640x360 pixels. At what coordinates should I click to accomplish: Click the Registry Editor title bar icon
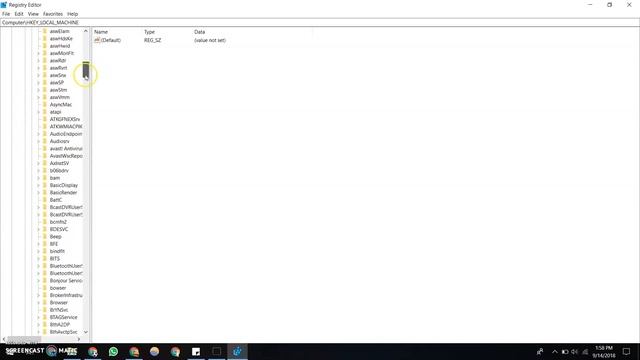pyautogui.click(x=4, y=5)
